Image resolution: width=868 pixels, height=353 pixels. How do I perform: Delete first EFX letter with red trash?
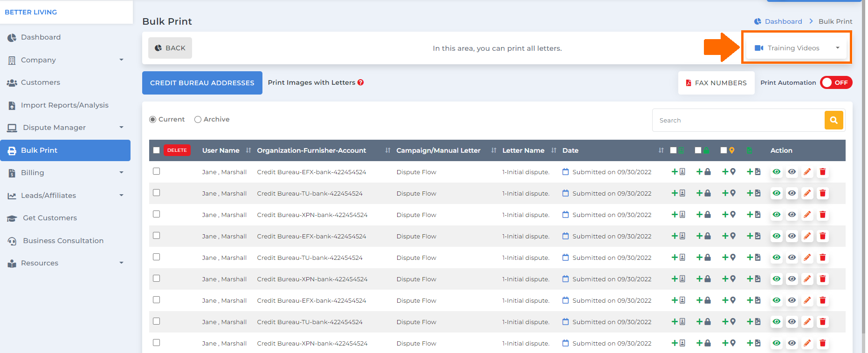(823, 172)
